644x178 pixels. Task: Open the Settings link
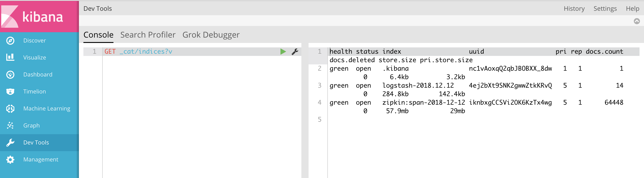(x=605, y=9)
